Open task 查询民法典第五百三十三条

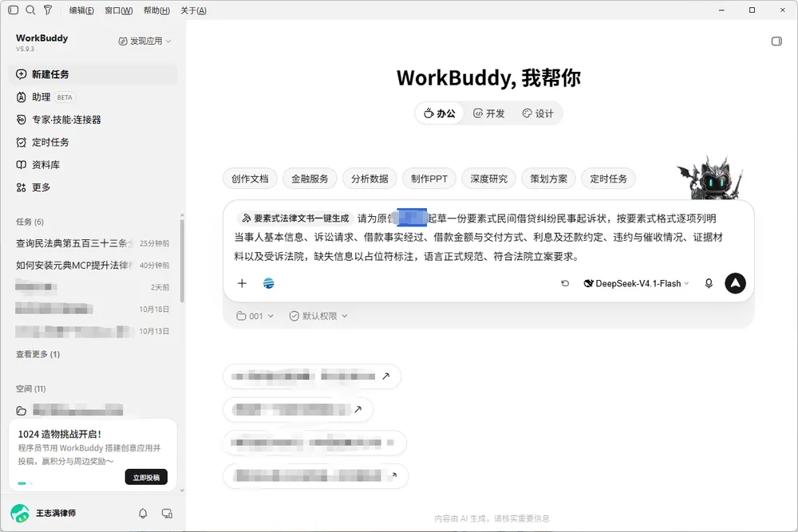coord(93,243)
